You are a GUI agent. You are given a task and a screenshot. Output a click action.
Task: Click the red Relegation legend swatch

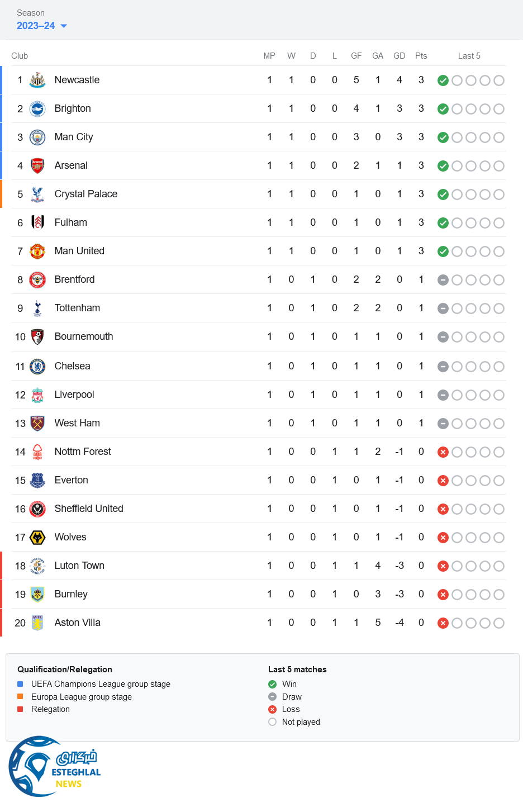tap(20, 709)
